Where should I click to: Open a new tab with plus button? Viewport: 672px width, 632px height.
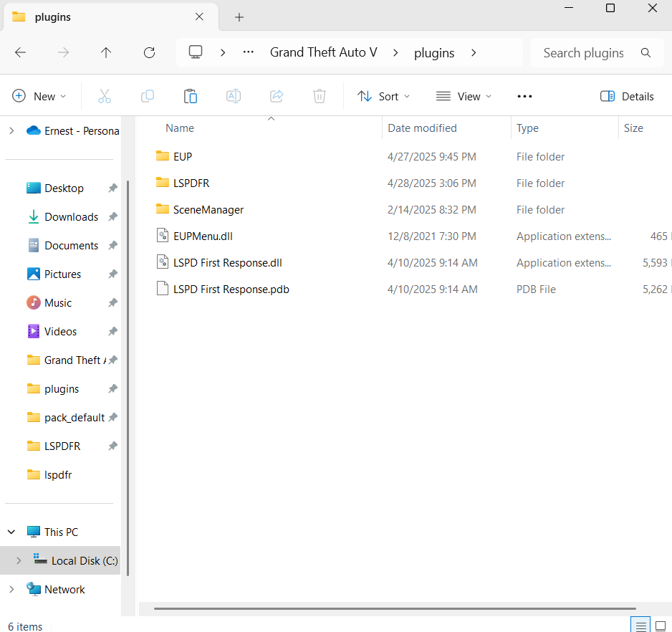click(239, 16)
